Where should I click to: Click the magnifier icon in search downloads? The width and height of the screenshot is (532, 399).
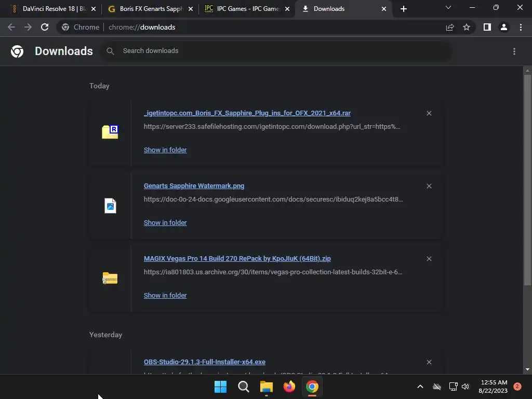click(110, 51)
